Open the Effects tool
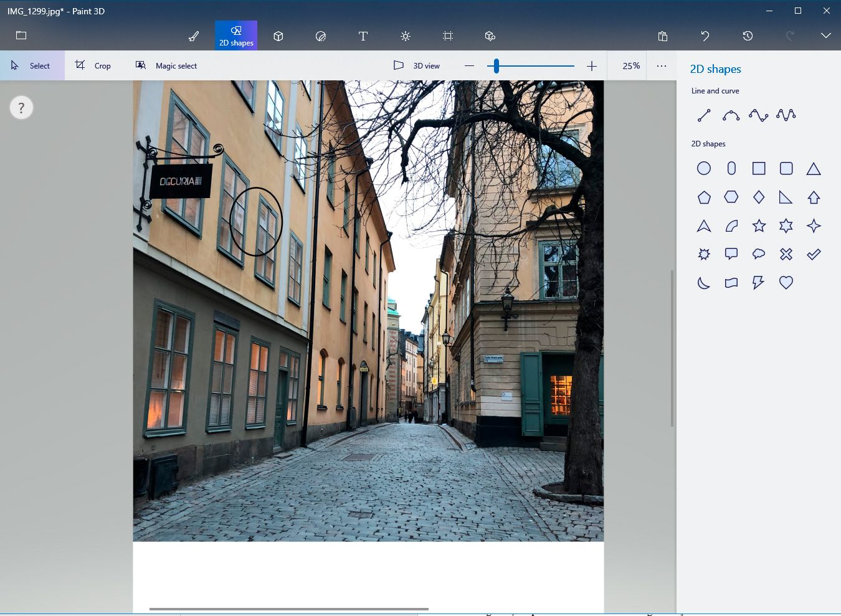Viewport: 841px width, 616px height. coord(406,36)
